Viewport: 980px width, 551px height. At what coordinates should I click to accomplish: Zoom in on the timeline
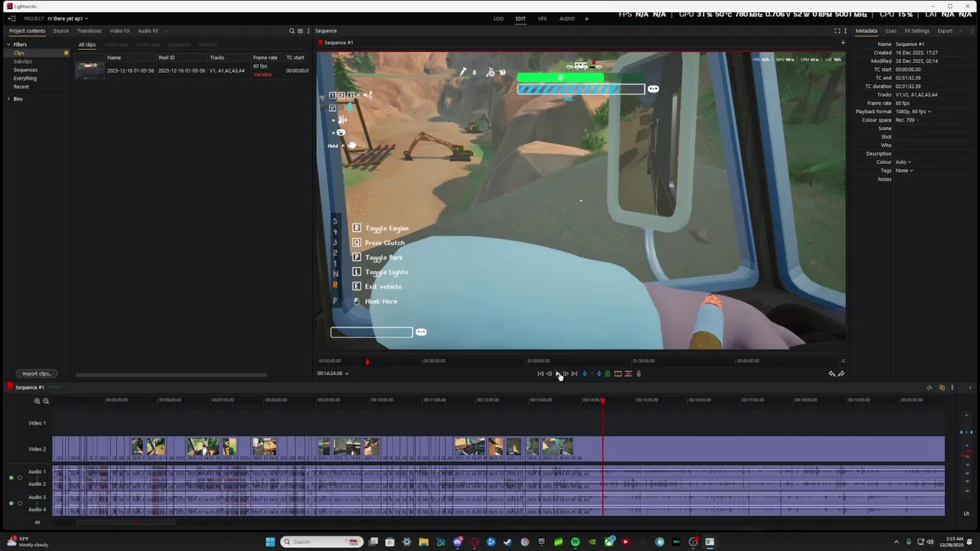click(x=37, y=400)
